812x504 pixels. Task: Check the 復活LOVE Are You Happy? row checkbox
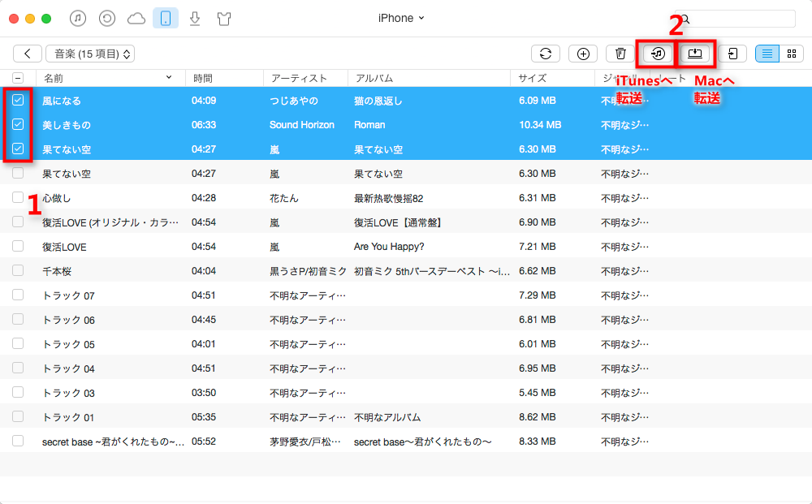tap(18, 246)
